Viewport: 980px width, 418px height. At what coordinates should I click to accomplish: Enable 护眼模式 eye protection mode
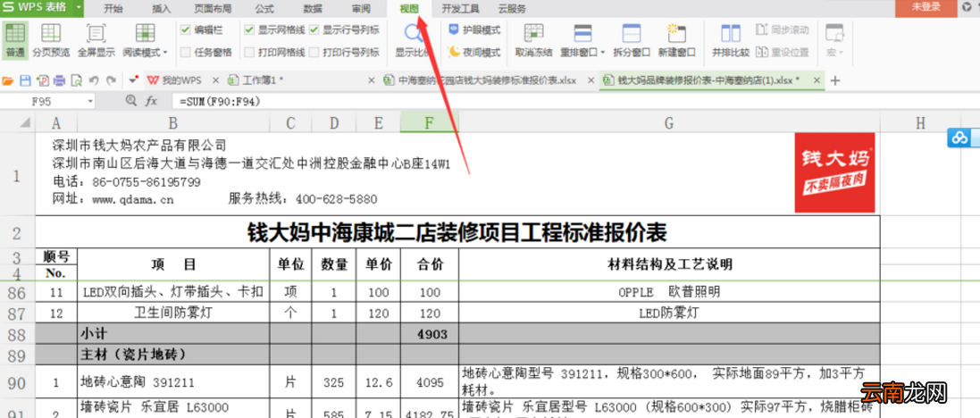click(474, 29)
